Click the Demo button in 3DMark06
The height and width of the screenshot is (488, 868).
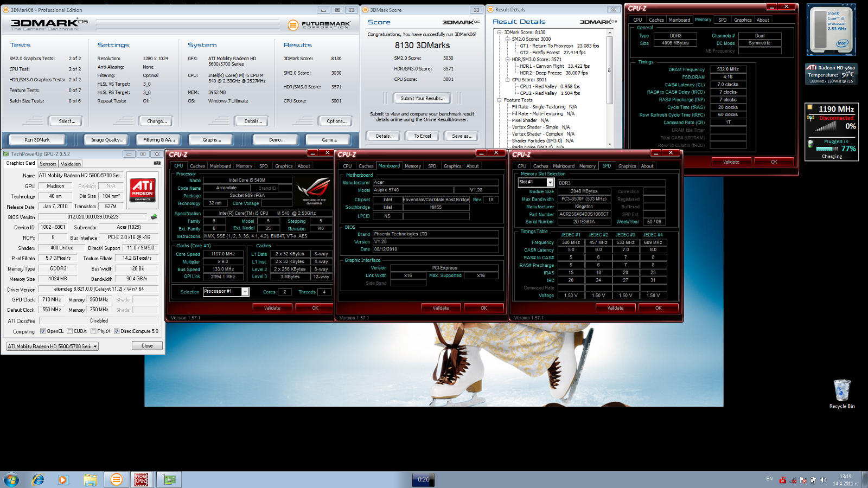(276, 140)
